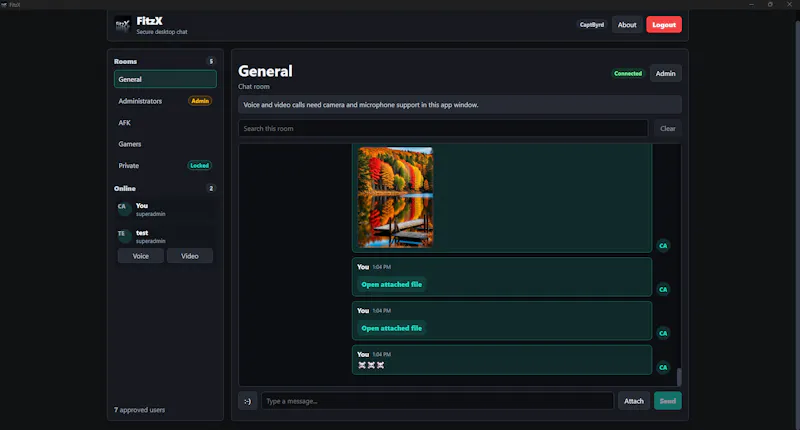The image size is (800, 430).
Task: Click the TE avatar for user test
Action: tap(124, 236)
